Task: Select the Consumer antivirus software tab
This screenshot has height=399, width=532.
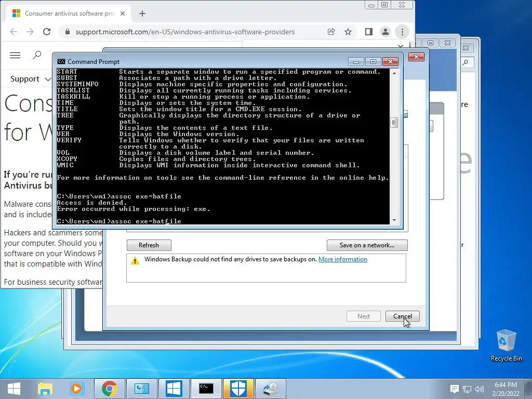Action: tap(69, 14)
